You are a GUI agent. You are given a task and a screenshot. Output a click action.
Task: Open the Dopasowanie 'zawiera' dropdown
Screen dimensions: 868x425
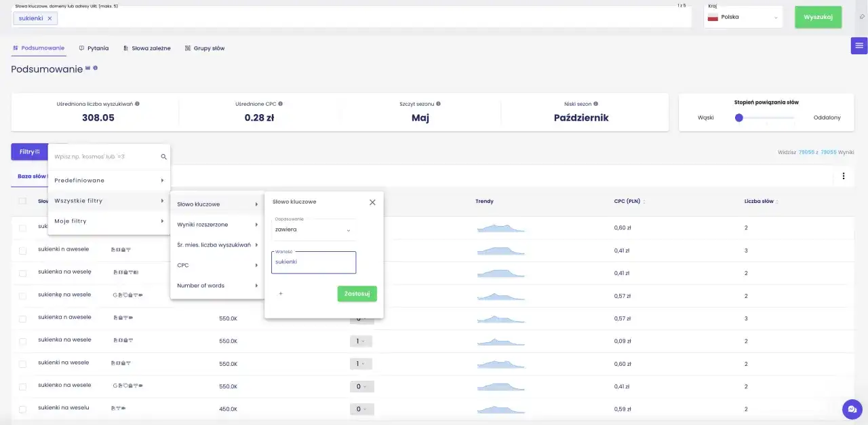pyautogui.click(x=313, y=229)
